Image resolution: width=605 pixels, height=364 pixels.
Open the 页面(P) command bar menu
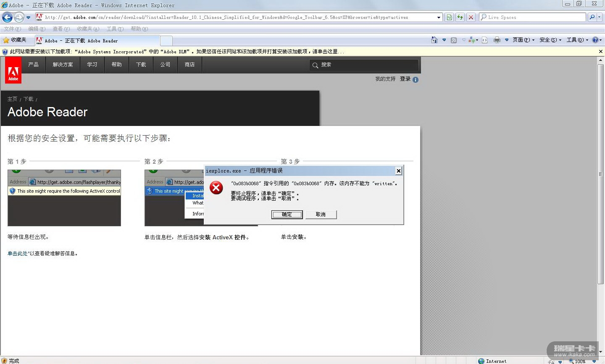(x=523, y=40)
